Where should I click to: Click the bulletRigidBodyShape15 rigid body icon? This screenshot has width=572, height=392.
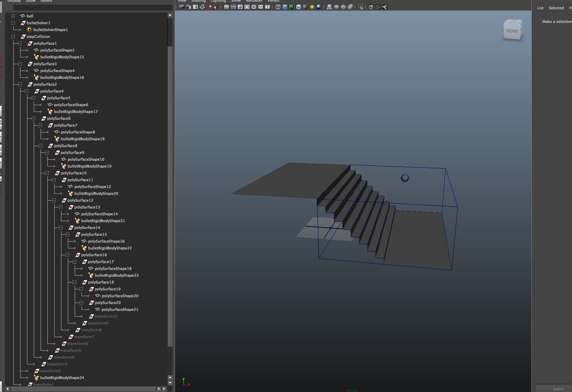36,57
